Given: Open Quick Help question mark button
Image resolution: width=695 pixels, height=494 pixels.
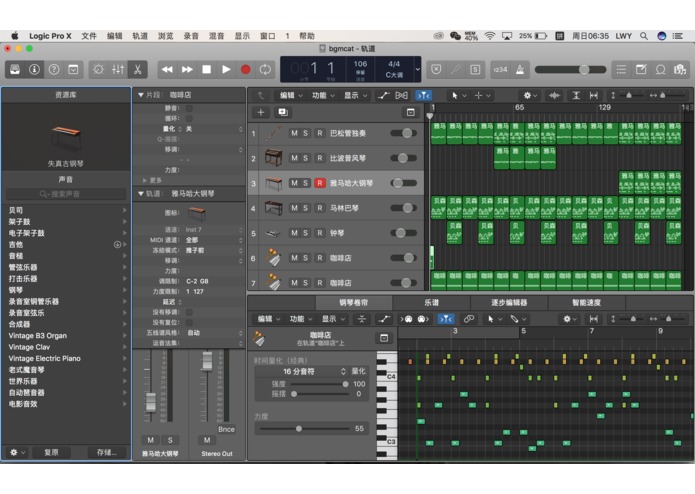Looking at the screenshot, I should (54, 70).
